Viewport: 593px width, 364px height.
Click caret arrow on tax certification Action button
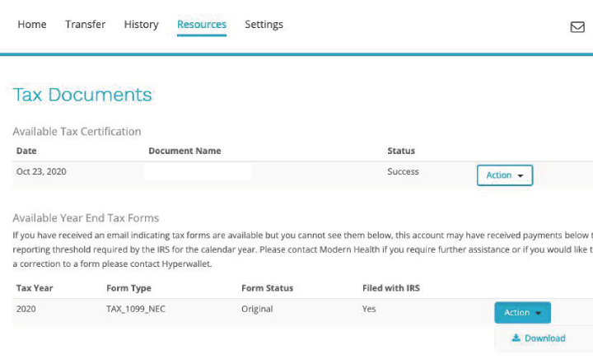[x=521, y=175]
